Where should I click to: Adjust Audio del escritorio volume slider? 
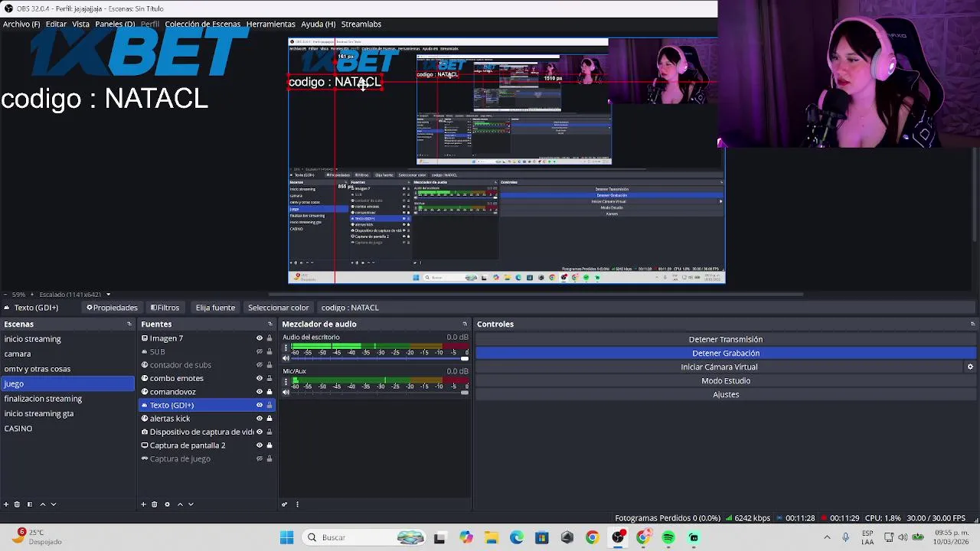pyautogui.click(x=379, y=358)
